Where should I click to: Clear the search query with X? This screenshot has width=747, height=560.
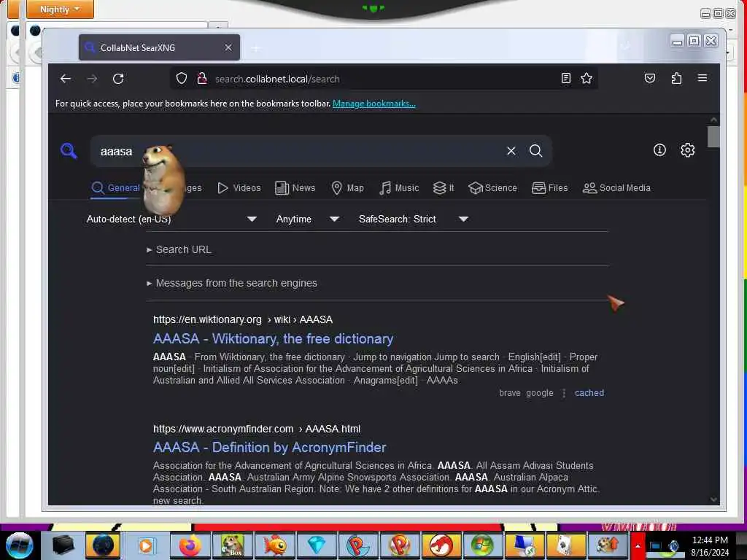tap(511, 151)
